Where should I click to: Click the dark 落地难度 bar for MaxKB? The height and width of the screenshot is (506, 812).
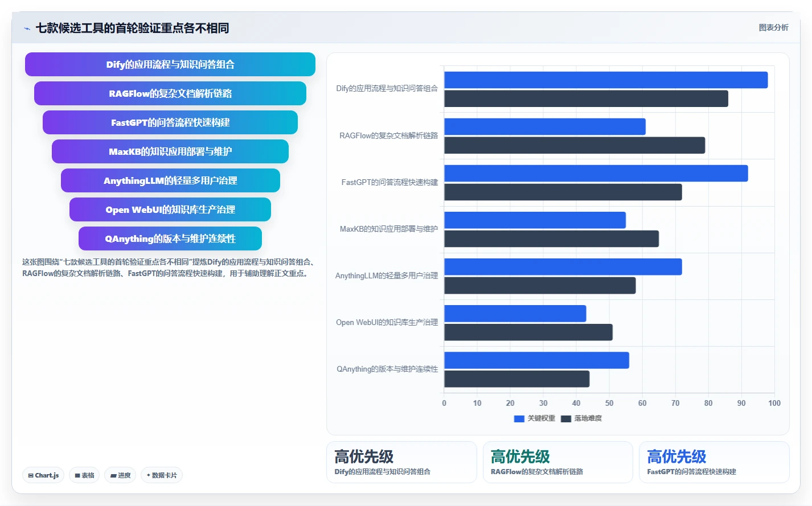coord(551,238)
